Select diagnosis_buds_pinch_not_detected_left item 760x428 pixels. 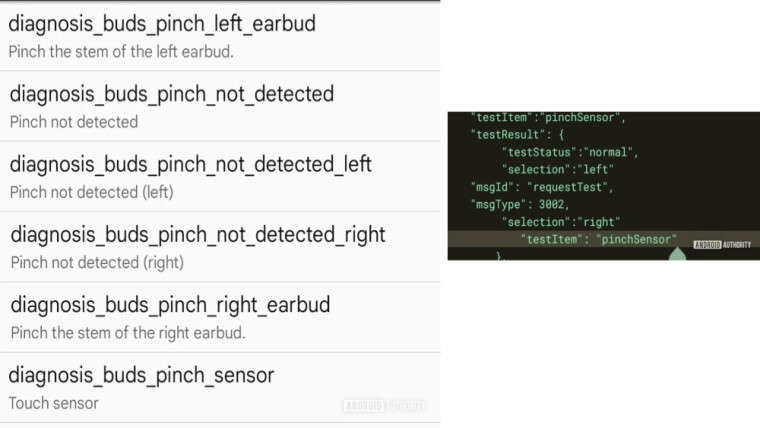click(220, 176)
